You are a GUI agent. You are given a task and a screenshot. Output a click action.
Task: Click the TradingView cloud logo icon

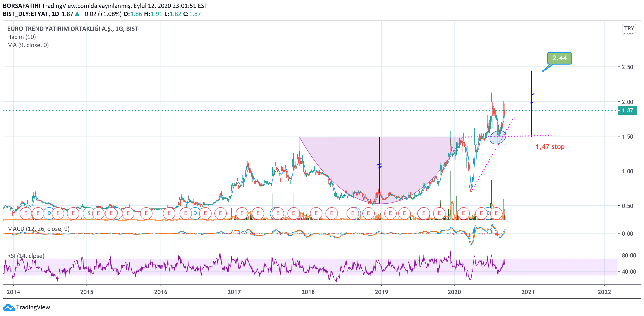(9, 307)
